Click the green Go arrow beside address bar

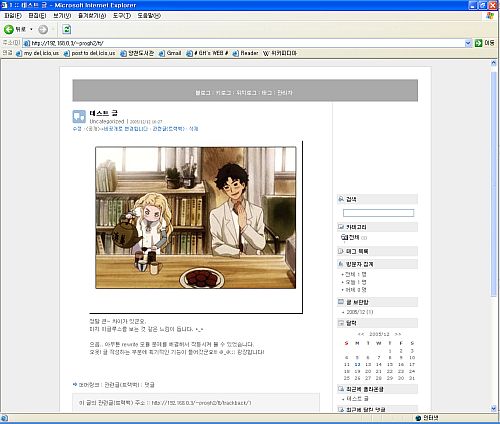click(478, 43)
